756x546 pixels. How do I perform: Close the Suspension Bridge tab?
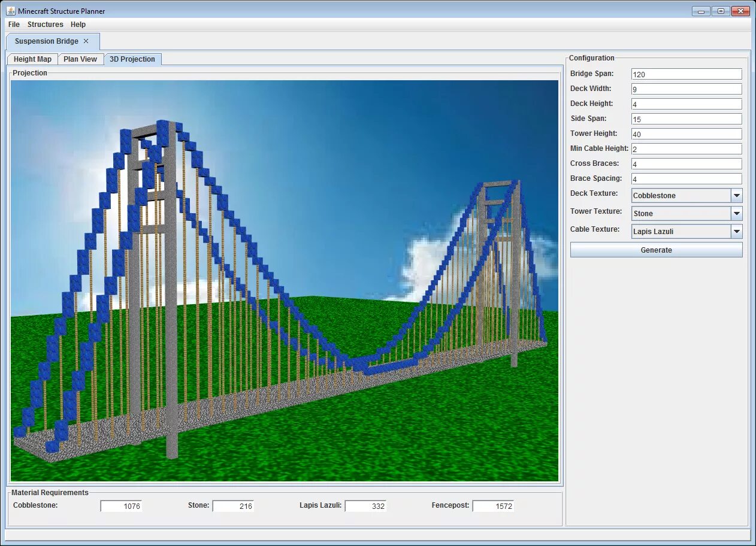tap(86, 41)
